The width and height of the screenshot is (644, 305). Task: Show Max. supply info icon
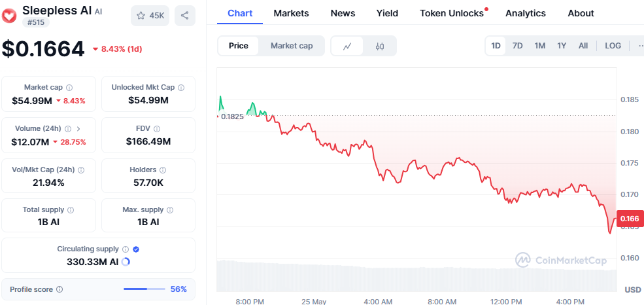pyautogui.click(x=170, y=210)
